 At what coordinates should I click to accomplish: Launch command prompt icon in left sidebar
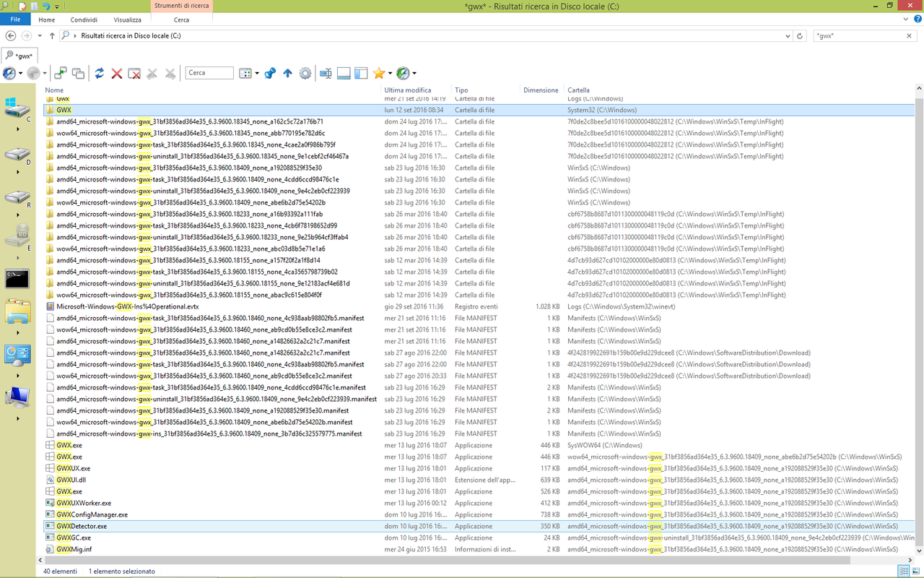tap(17, 278)
